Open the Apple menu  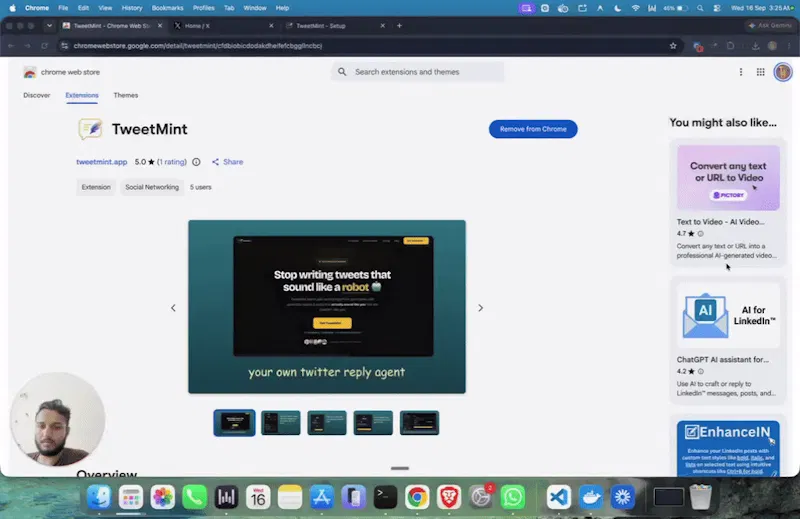click(x=12, y=8)
